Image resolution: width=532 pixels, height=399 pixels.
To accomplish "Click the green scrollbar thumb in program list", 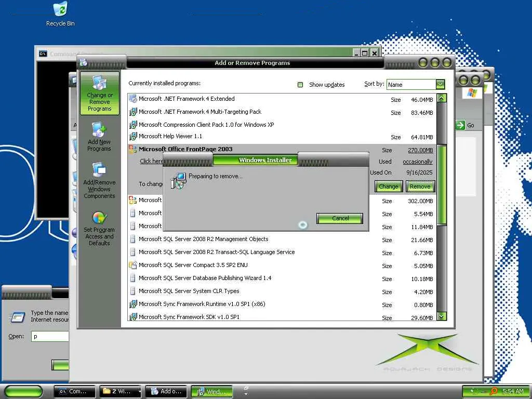I will pos(442,185).
